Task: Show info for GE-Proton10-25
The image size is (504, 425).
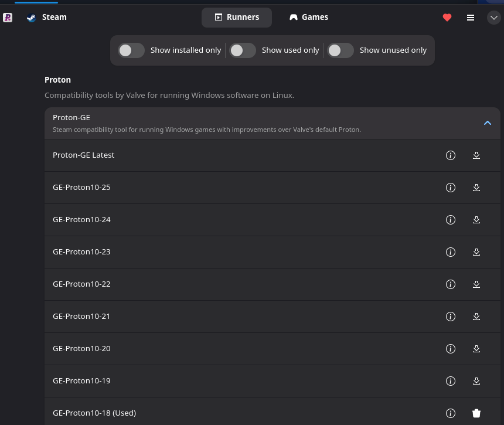Action: click(x=451, y=188)
